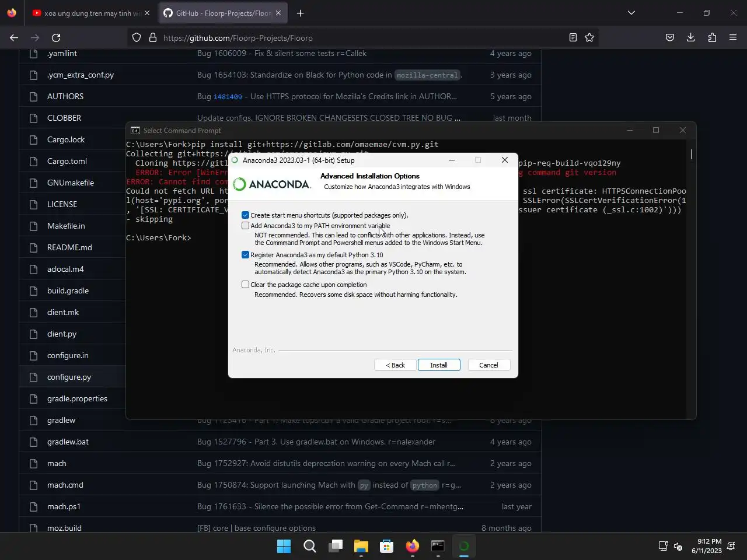Switch to Firefox from the taskbar
Screen dimensions: 747x560
413,546
